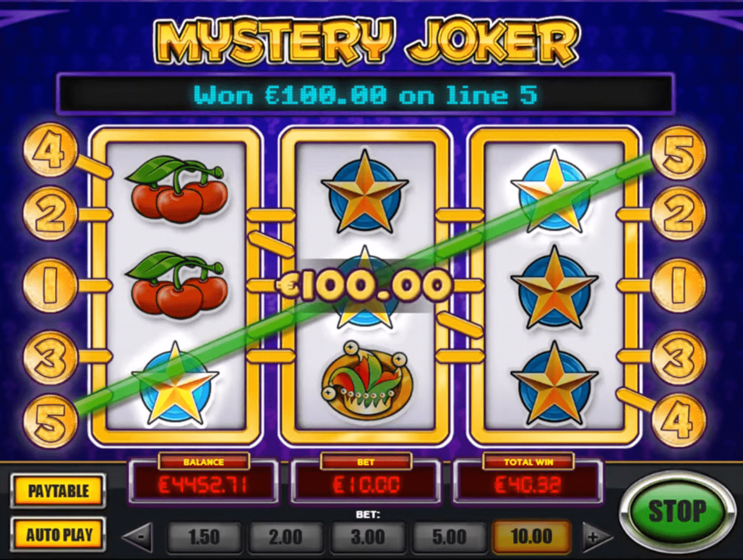Click the top cherries symbol
This screenshot has width=743, height=560.
click(177, 187)
